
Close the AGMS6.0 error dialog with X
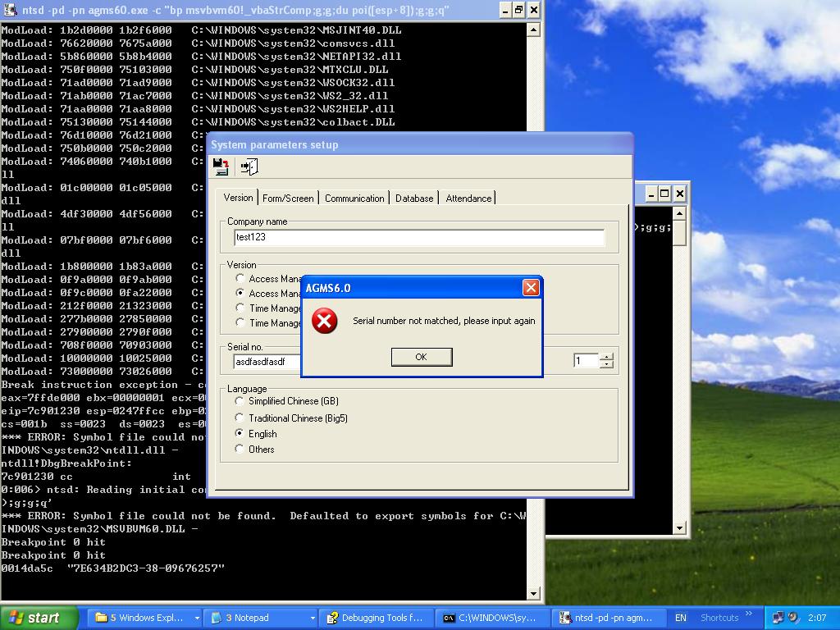[x=531, y=288]
